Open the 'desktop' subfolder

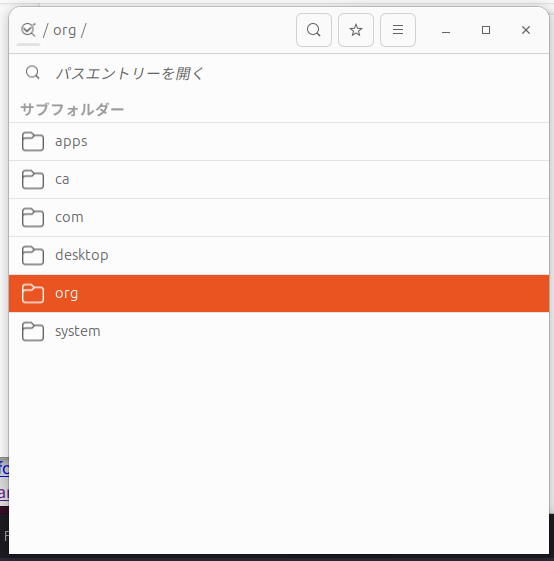(279, 255)
